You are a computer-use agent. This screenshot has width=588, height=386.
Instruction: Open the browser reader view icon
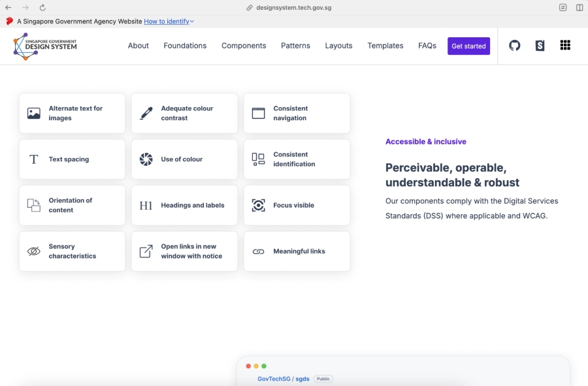tap(563, 8)
